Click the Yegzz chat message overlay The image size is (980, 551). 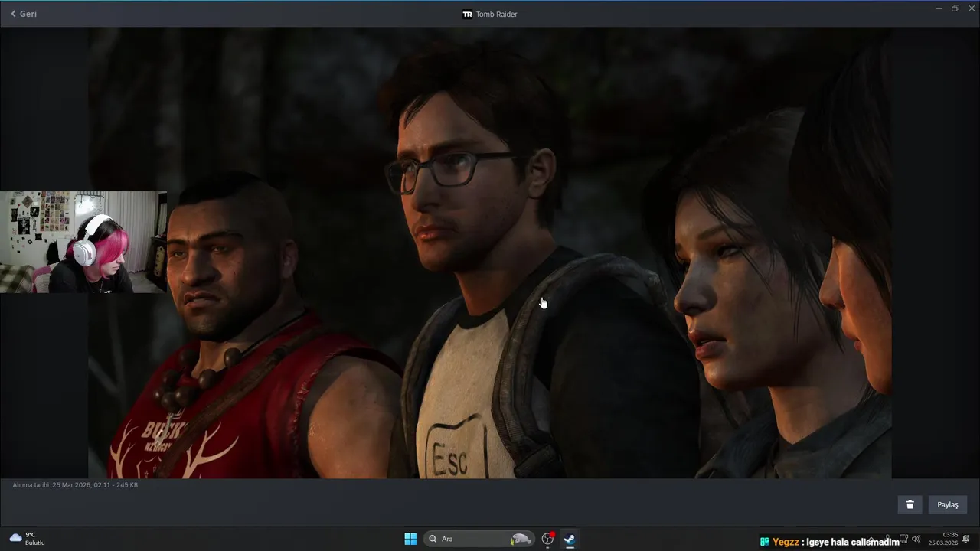point(830,542)
